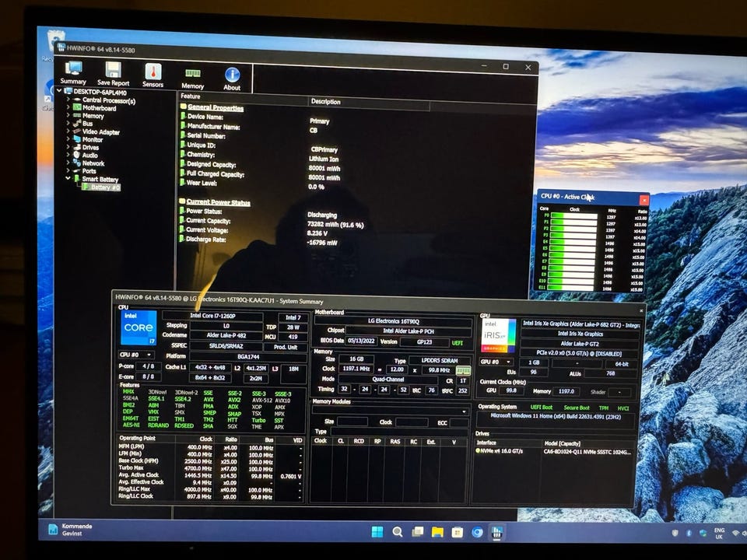Image resolution: width=747 pixels, height=560 pixels.
Task: Click the Quad-Channel mode field
Action: pos(388,380)
